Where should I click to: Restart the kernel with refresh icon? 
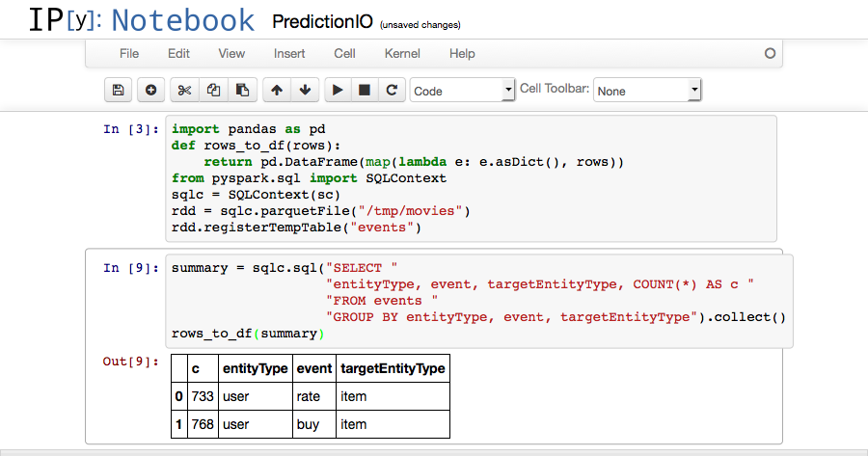point(392,91)
